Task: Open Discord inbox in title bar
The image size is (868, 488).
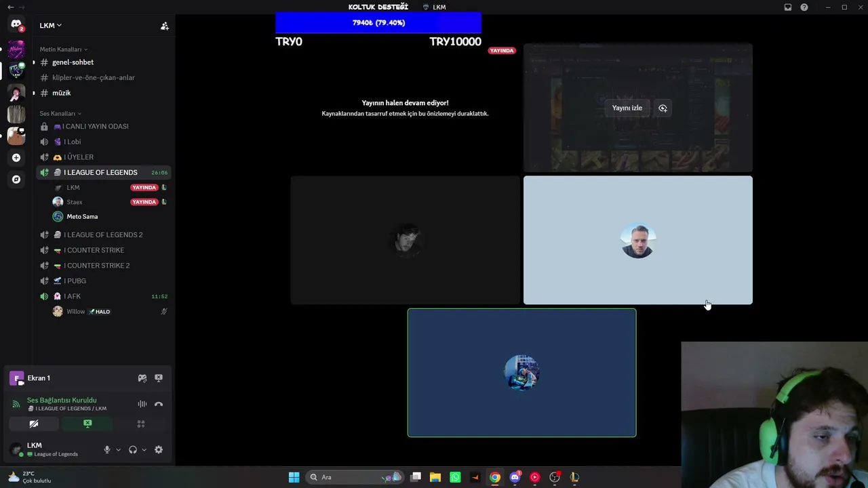Action: click(x=788, y=7)
